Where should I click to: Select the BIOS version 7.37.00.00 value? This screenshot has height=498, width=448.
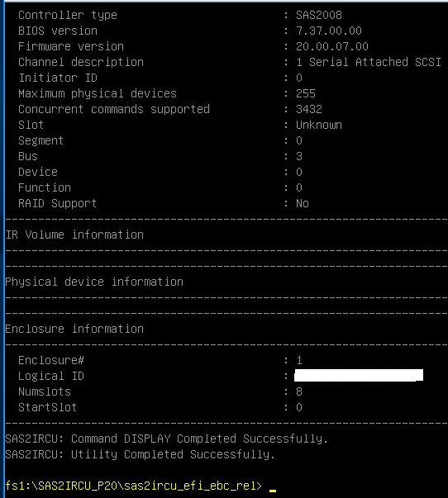(x=329, y=31)
